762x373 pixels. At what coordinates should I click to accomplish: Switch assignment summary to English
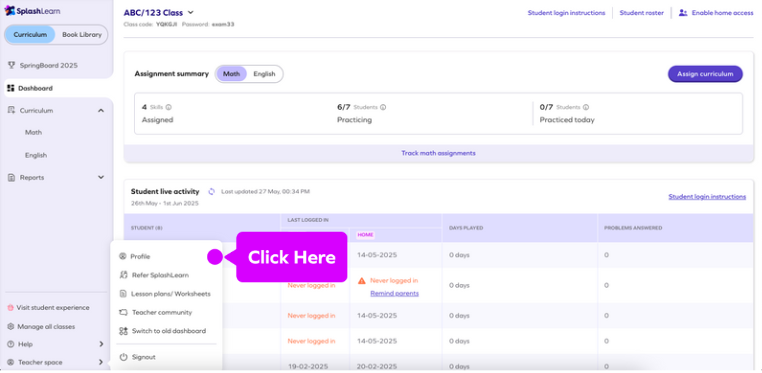[x=264, y=74]
